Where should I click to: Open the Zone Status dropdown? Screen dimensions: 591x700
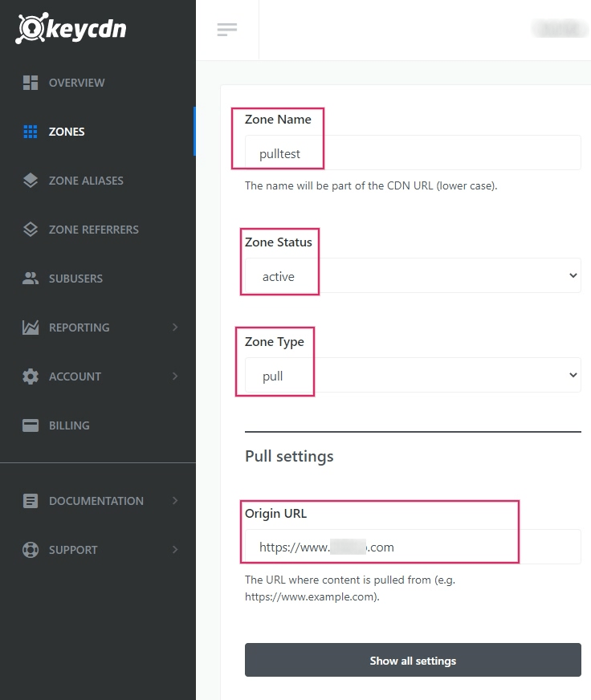[x=412, y=275]
